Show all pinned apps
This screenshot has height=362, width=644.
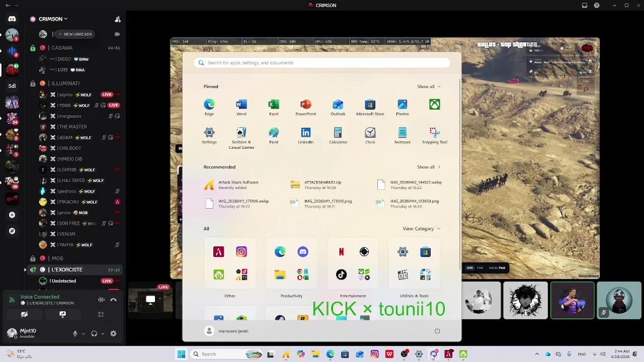point(429,86)
